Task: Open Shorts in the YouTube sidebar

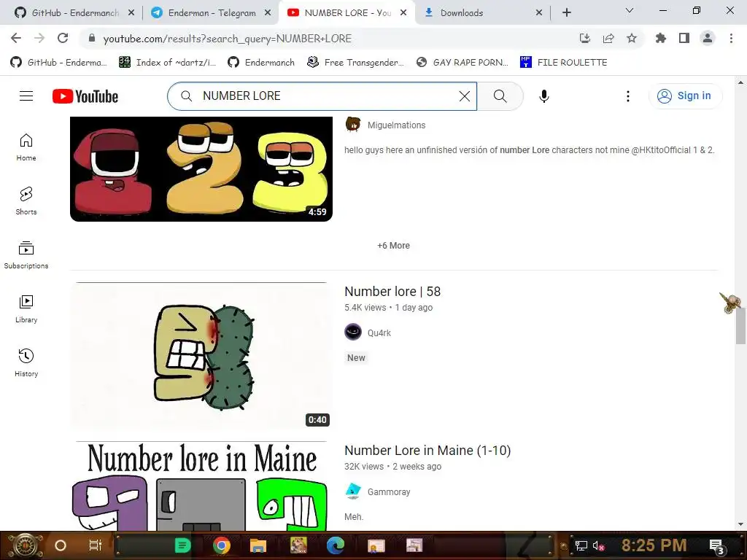Action: (x=26, y=201)
